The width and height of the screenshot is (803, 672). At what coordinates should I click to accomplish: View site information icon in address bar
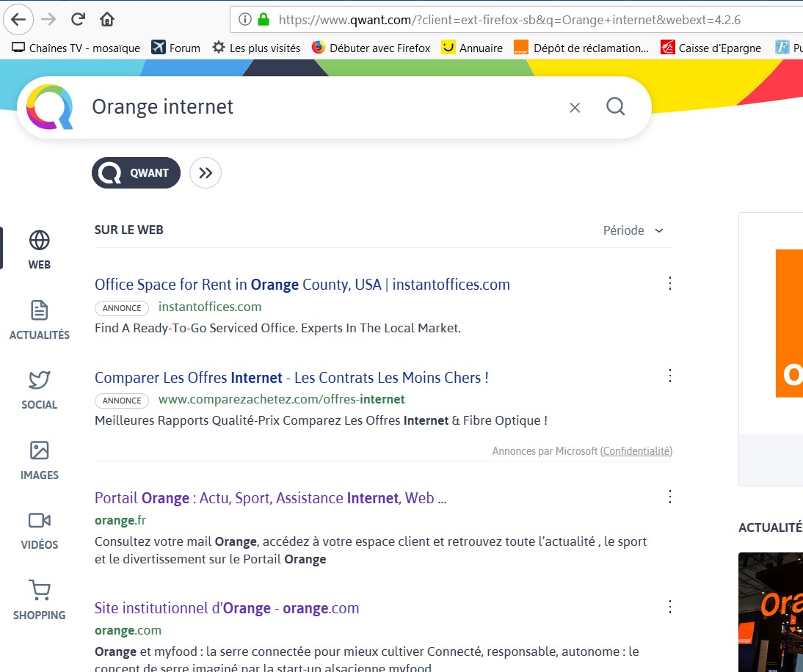[245, 20]
